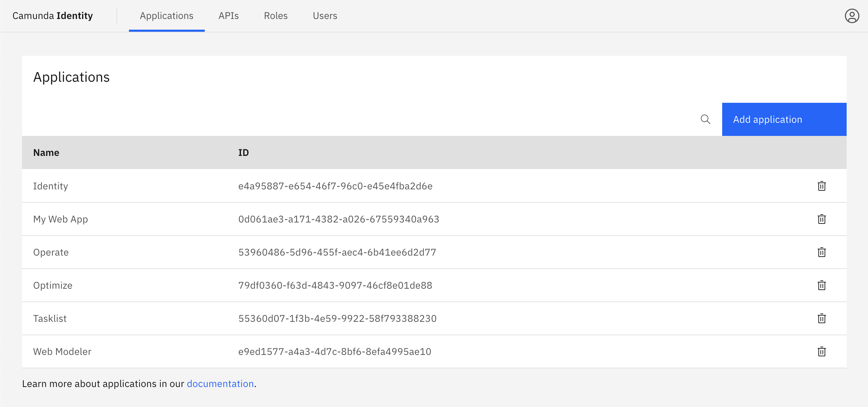This screenshot has width=868, height=407.
Task: Open the Identity application row
Action: 51,186
